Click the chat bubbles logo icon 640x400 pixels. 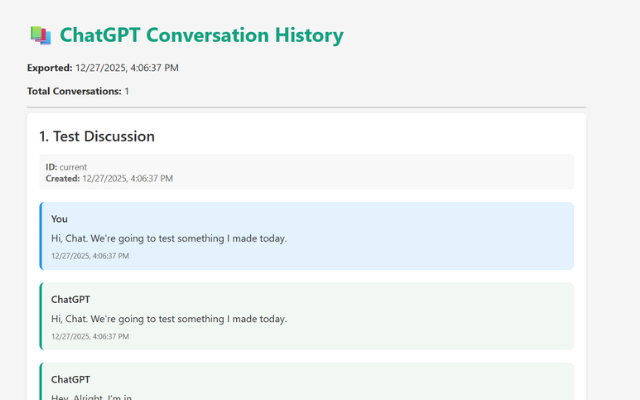[40, 36]
